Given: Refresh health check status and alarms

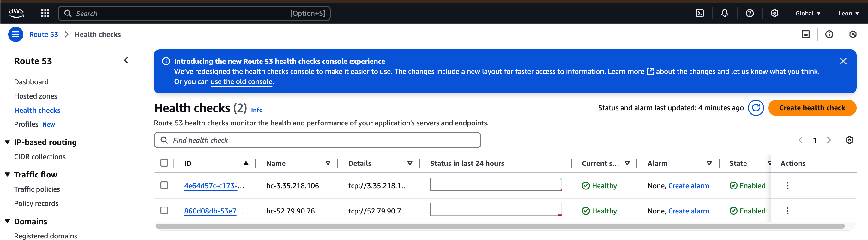Looking at the screenshot, I should pyautogui.click(x=756, y=108).
